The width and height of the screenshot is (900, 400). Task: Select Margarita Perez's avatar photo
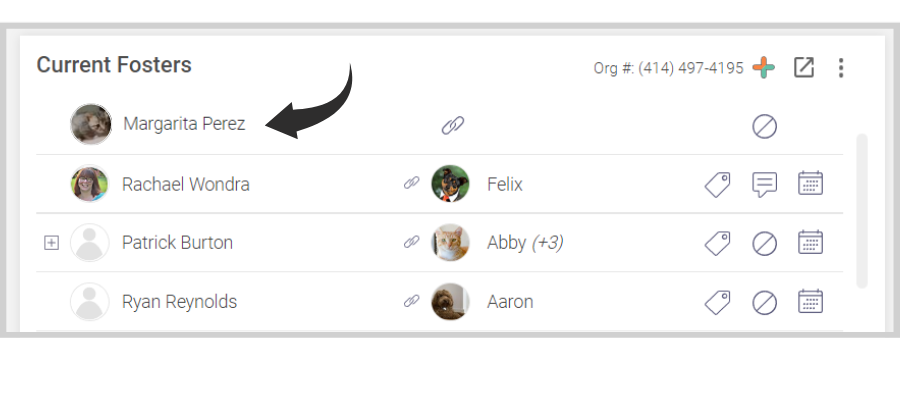(90, 125)
